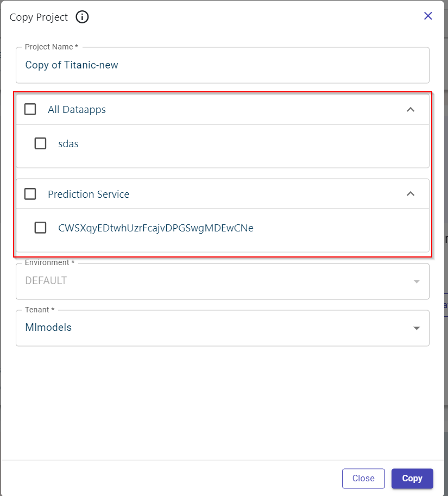Viewport: 448px width, 496px height.
Task: Click the sdas item label
Action: pyautogui.click(x=68, y=144)
